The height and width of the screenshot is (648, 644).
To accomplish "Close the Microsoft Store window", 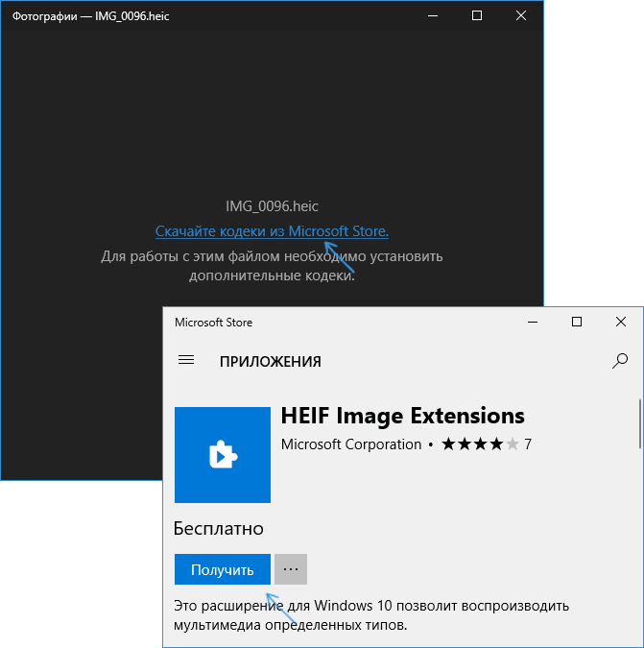I will point(620,322).
